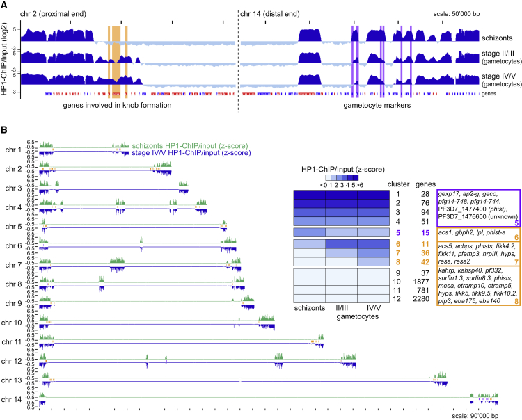Click the small 'genes' track label in panel A
The image size is (522, 420).
[x=489, y=94]
